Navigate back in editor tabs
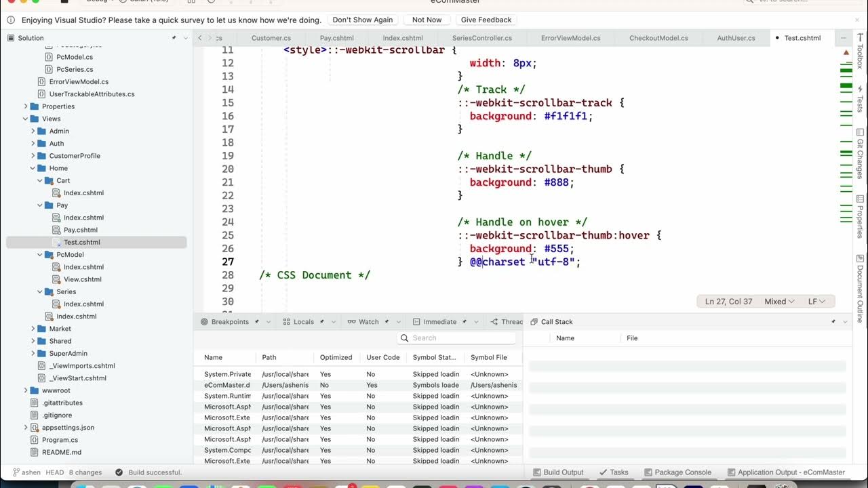This screenshot has height=488, width=868. pos(199,38)
